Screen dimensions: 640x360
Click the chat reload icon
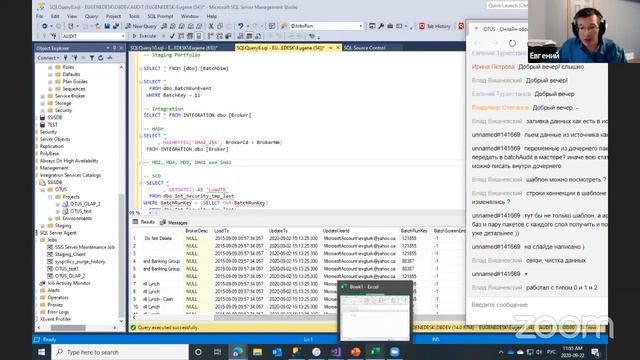click(x=512, y=43)
